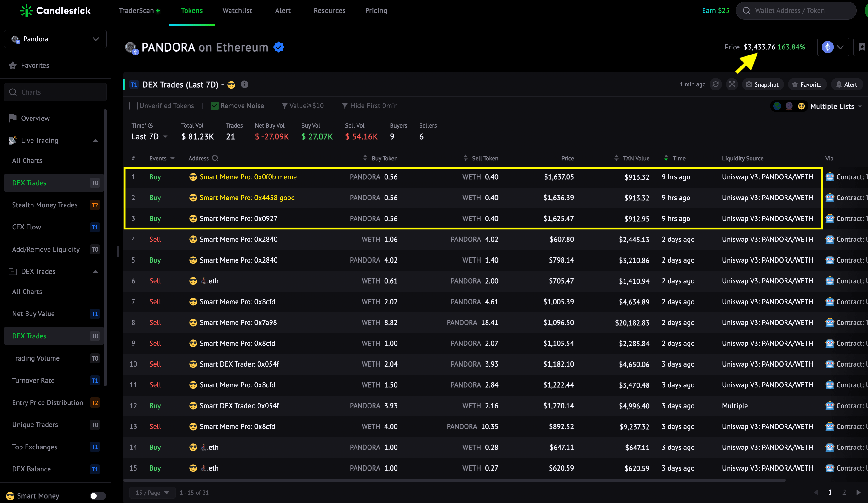Image resolution: width=868 pixels, height=503 pixels.
Task: Click the sidebar vertical scrollbar
Action: click(105, 247)
